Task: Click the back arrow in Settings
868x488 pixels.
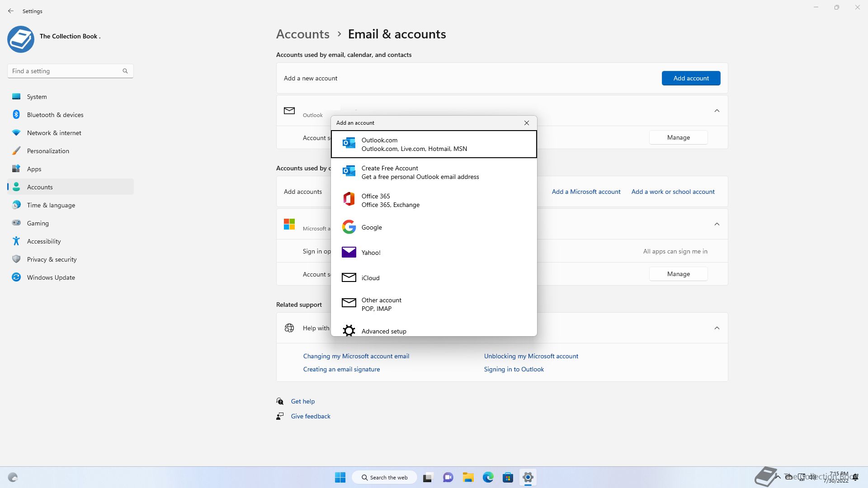Action: (x=11, y=11)
